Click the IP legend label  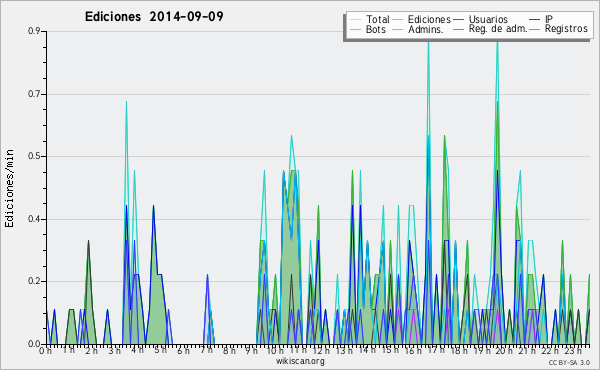[549, 19]
